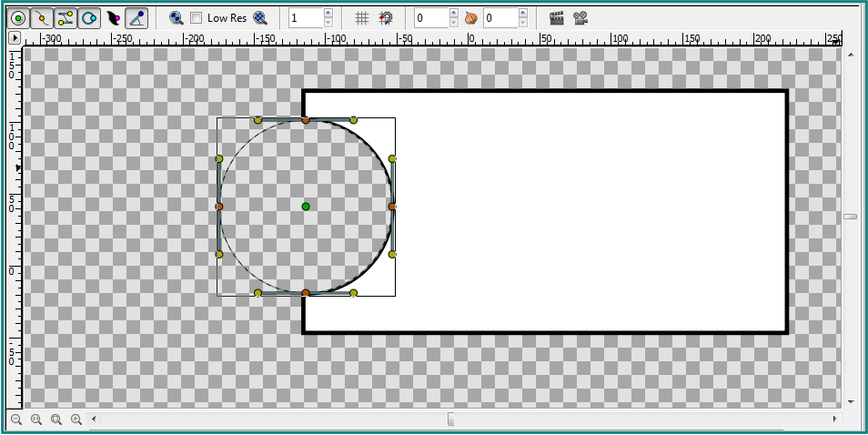Select orange vertex handle on circle's right

[392, 207]
